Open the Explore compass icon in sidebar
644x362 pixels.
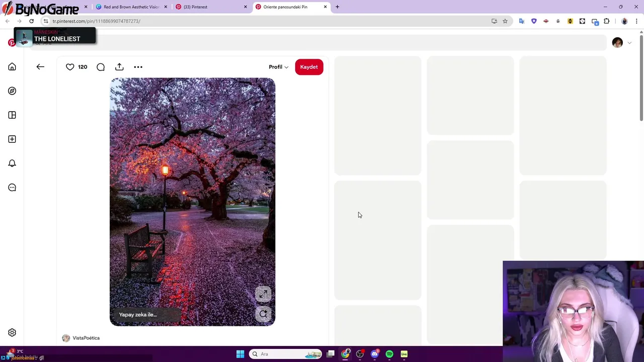tap(12, 91)
